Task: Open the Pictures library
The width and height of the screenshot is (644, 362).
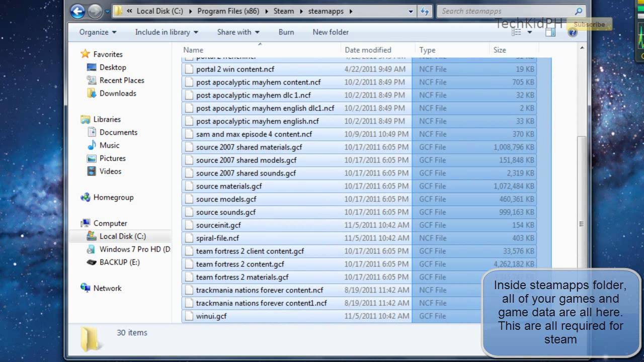Action: (112, 158)
